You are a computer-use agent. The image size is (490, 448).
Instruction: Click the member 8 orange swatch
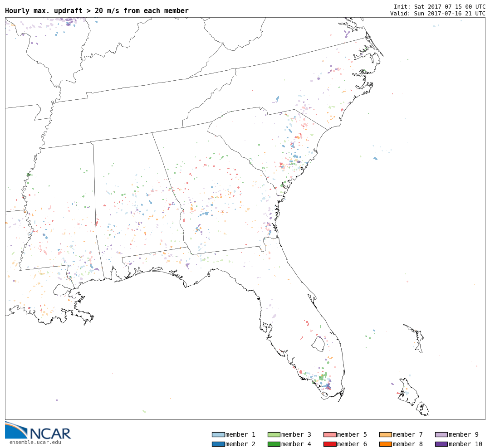click(386, 444)
